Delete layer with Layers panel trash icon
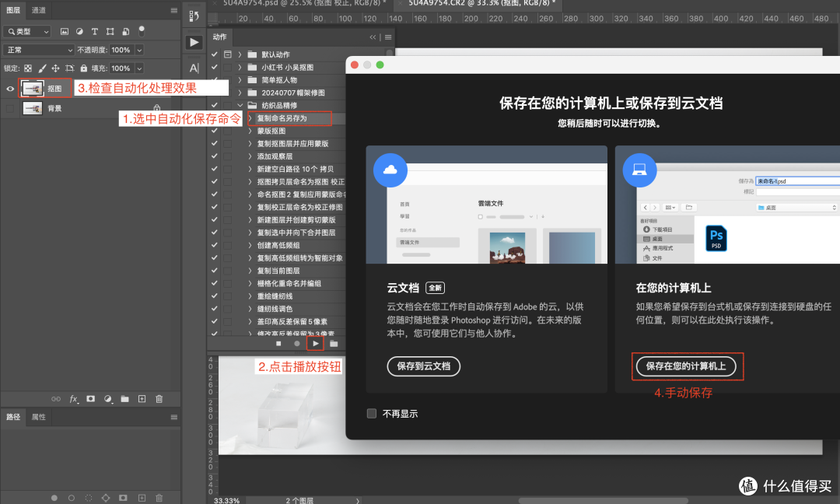Viewport: 840px width, 504px height. (x=159, y=399)
